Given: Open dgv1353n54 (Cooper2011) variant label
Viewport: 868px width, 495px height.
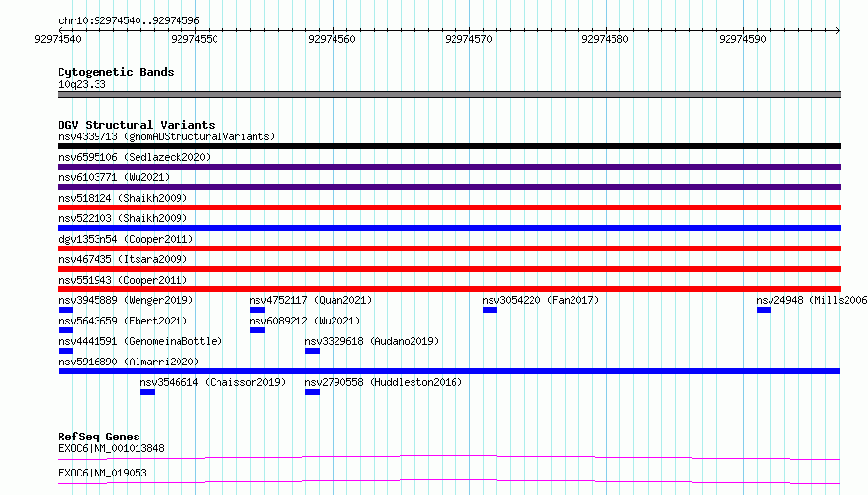Looking at the screenshot, I should point(126,239).
